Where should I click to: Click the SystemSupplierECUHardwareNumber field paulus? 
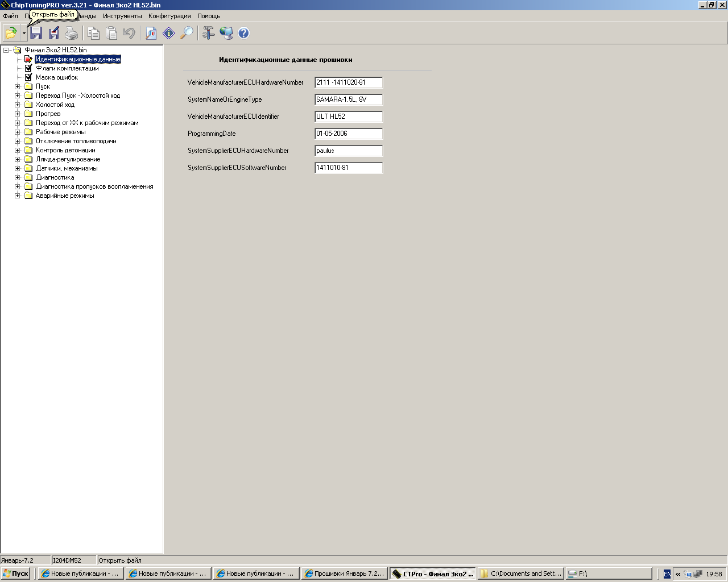point(349,151)
